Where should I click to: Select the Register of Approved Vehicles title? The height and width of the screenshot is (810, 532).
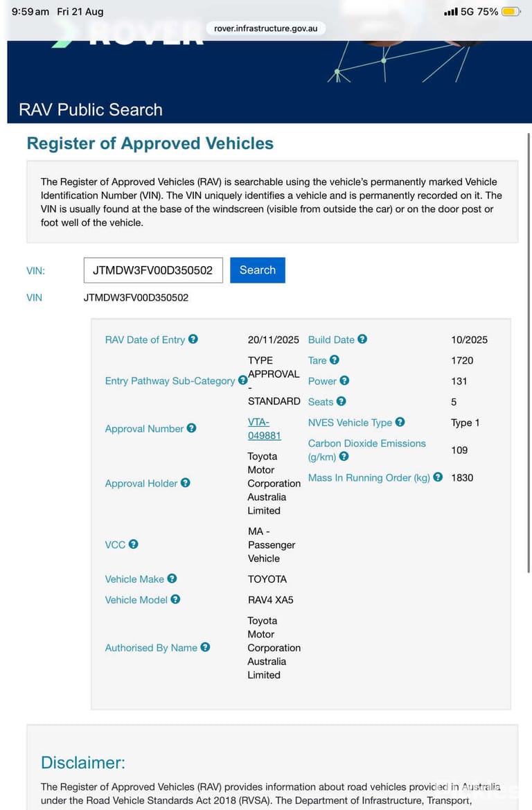[150, 143]
